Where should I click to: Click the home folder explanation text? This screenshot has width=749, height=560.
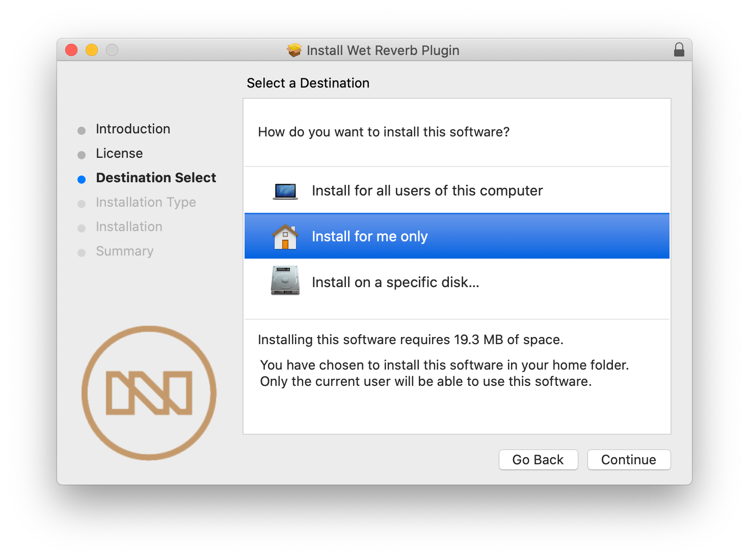tap(444, 373)
